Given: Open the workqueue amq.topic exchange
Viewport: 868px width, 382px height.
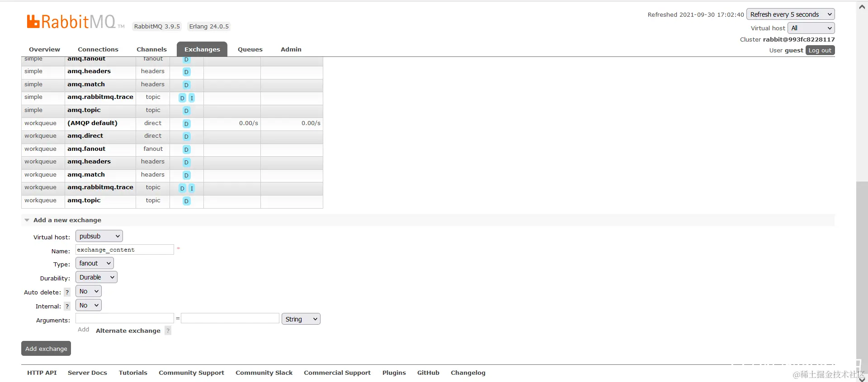Looking at the screenshot, I should click(84, 200).
